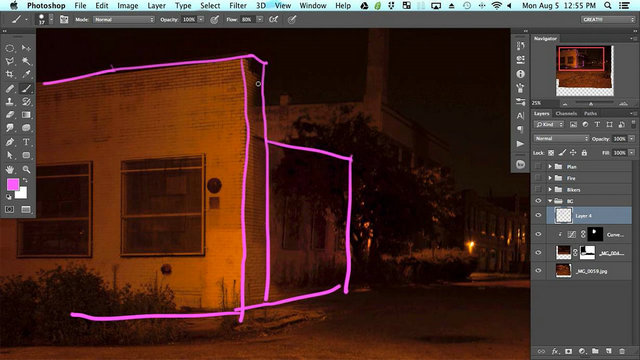Switch to the Channels tab
The image size is (640, 360).
point(566,113)
